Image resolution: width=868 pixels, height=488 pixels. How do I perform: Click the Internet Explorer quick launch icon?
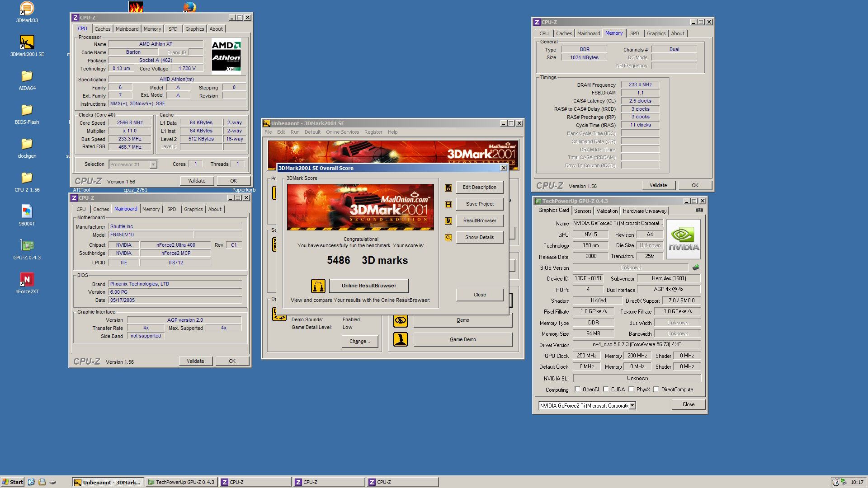31,482
